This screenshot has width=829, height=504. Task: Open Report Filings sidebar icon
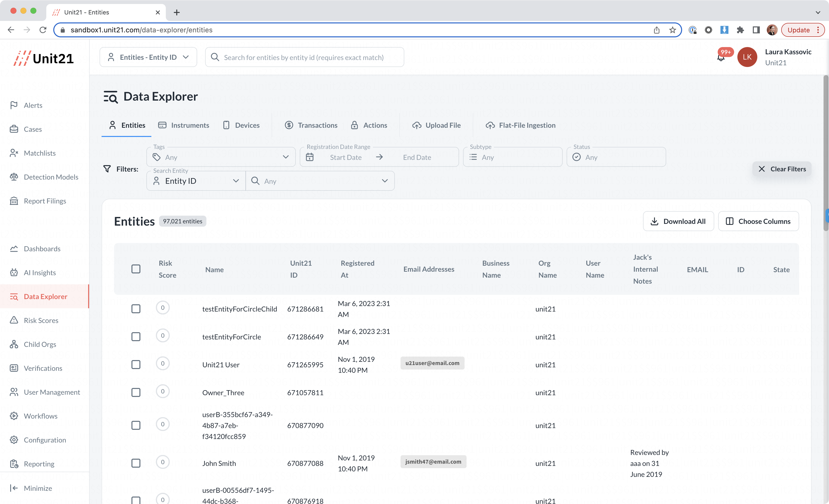point(14,201)
